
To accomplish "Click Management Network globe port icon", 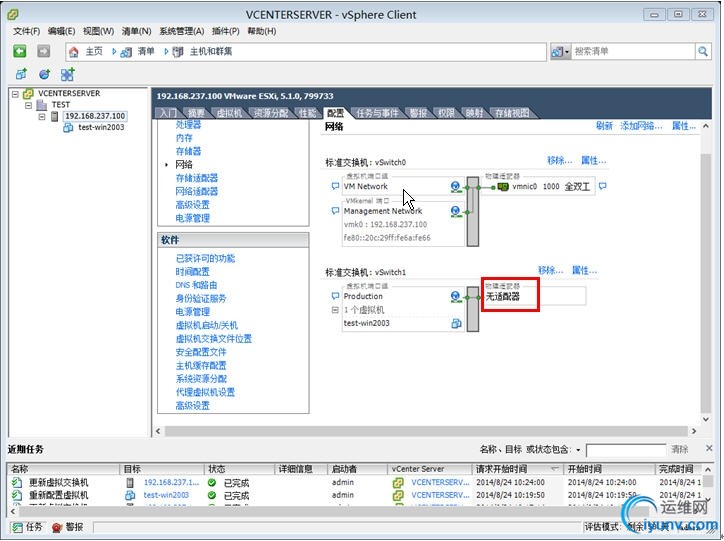I will pos(456,211).
